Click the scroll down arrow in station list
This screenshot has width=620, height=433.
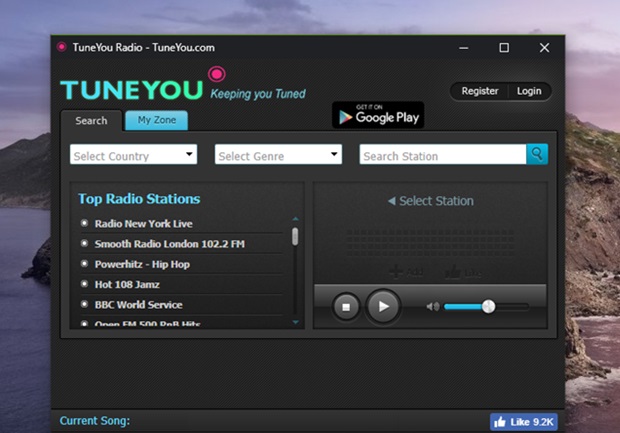[295, 322]
